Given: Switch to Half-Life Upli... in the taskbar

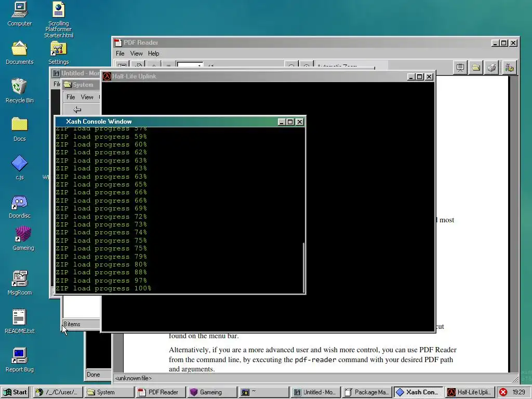Looking at the screenshot, I should tap(470, 392).
